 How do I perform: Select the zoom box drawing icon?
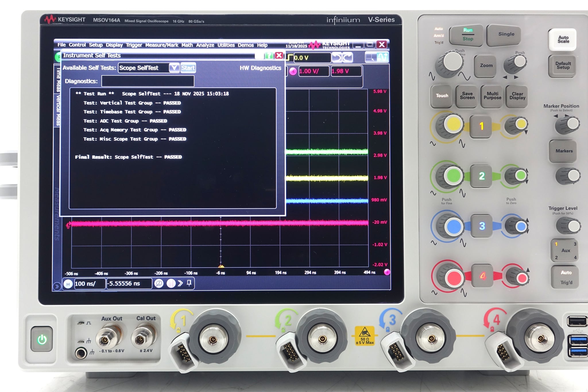[370, 57]
